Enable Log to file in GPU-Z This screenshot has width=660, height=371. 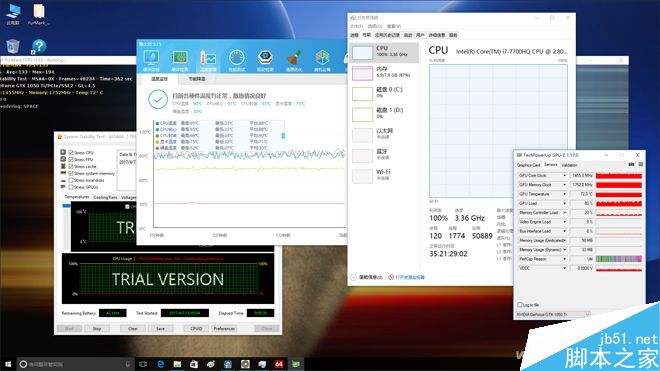tap(519, 304)
